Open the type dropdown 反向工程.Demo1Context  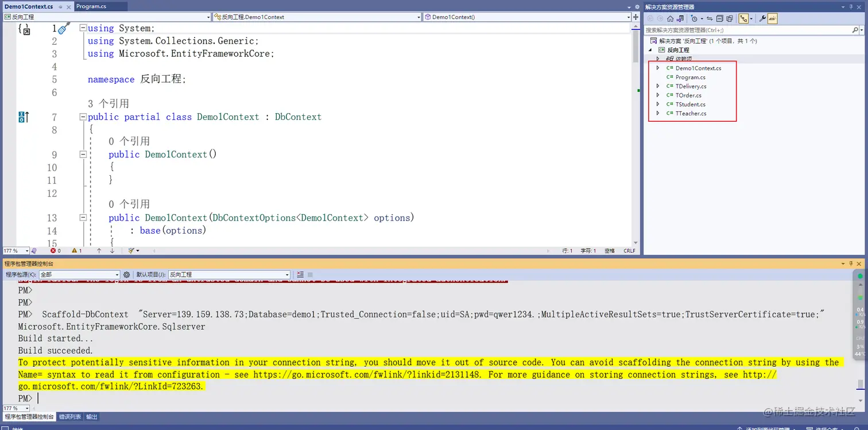pos(317,17)
